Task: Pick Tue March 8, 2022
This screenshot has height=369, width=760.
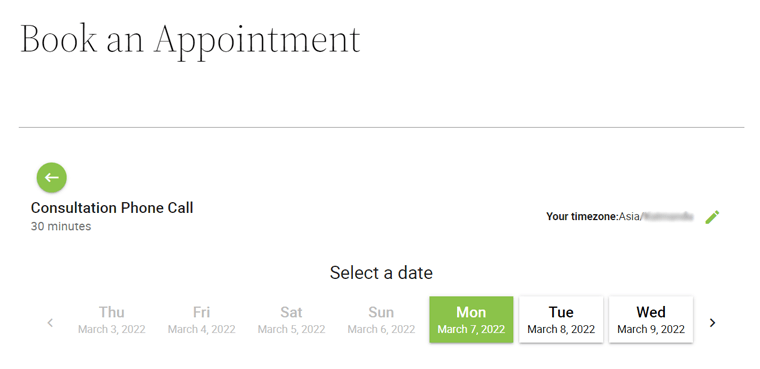Action: pos(561,320)
